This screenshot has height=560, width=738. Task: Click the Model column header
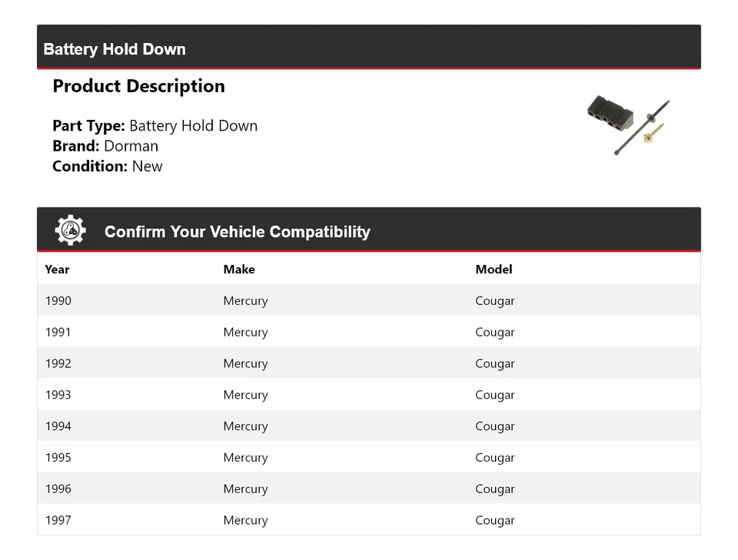[x=494, y=270]
